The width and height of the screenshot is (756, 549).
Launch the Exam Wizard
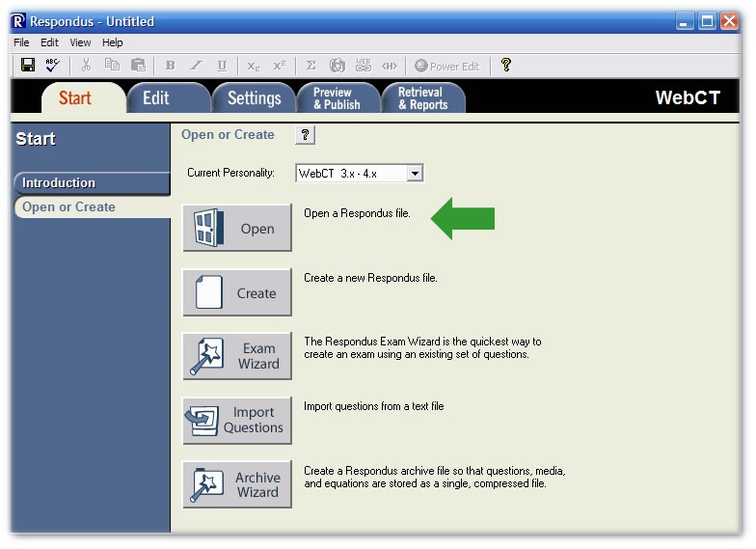point(237,356)
